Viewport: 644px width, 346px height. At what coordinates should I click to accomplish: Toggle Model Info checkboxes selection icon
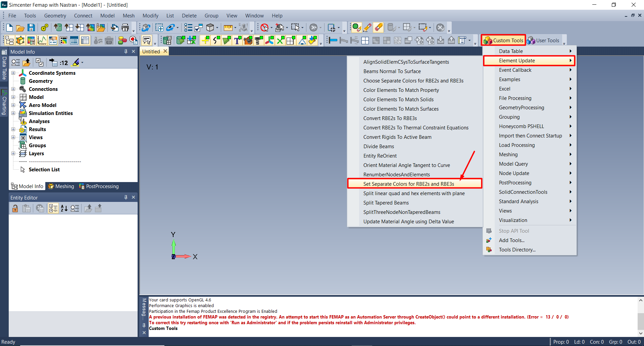point(40,63)
